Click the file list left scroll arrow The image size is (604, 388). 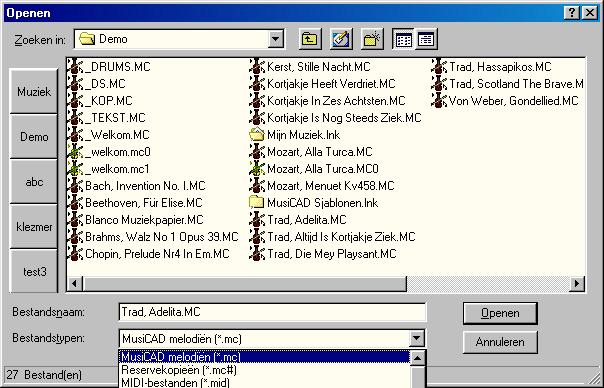pos(75,284)
